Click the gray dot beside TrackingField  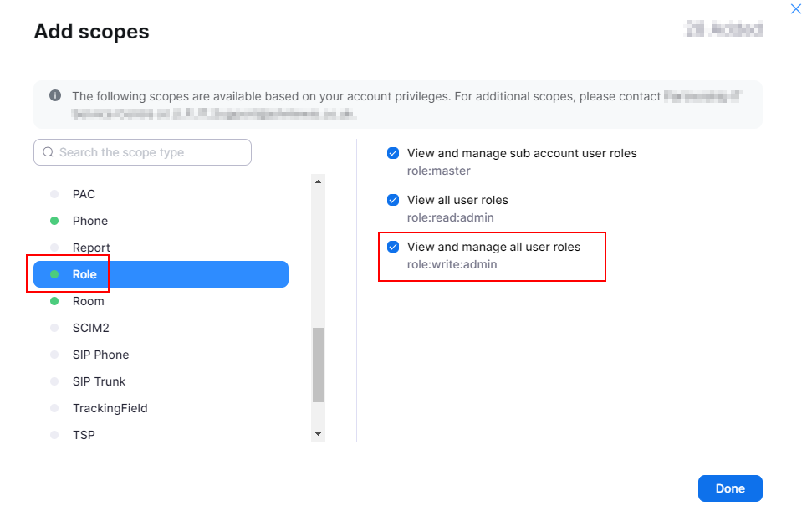[x=54, y=408]
